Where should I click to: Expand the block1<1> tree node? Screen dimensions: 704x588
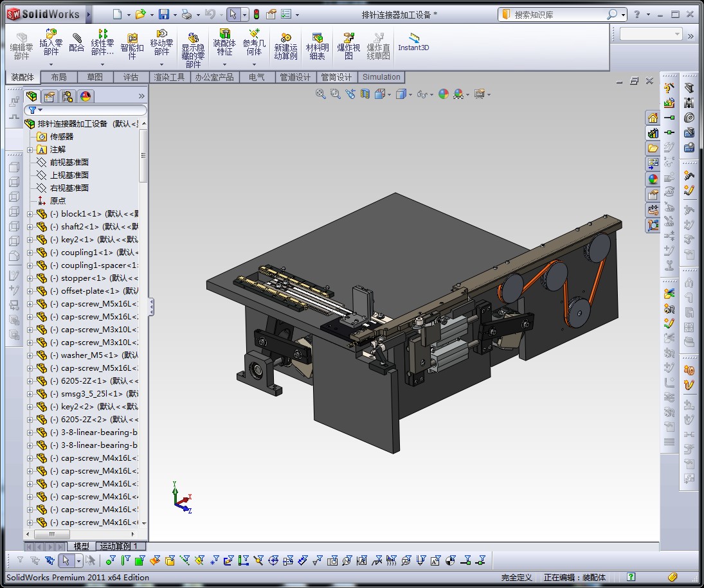click(x=30, y=214)
